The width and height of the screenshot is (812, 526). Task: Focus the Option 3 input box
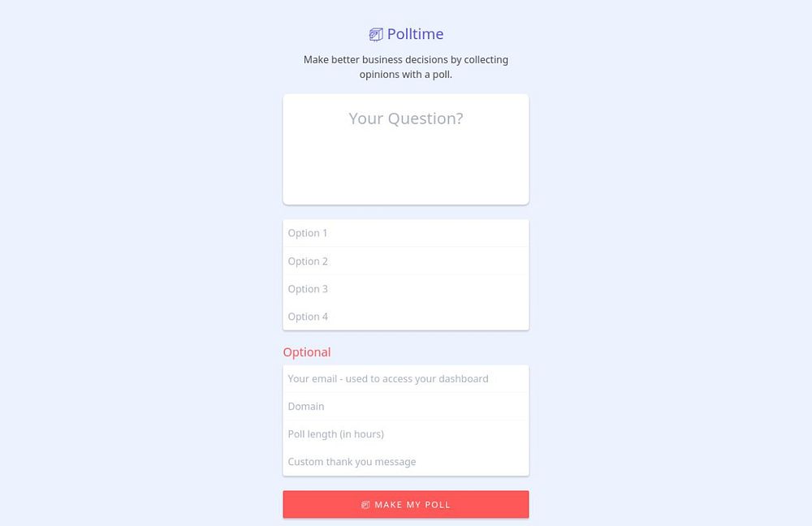405,289
